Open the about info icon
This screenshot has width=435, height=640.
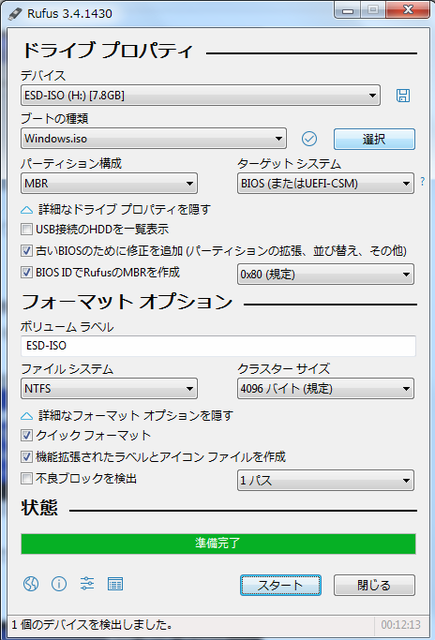[x=59, y=584]
